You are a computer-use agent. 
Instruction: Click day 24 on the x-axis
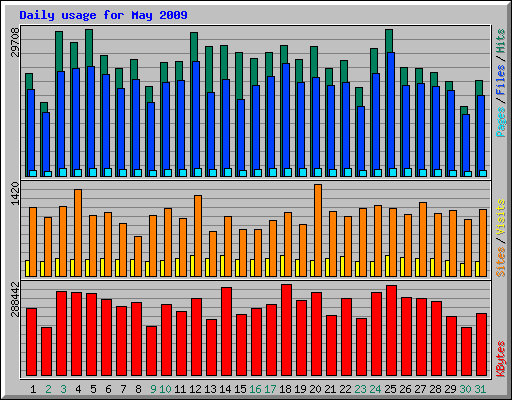coord(375,389)
